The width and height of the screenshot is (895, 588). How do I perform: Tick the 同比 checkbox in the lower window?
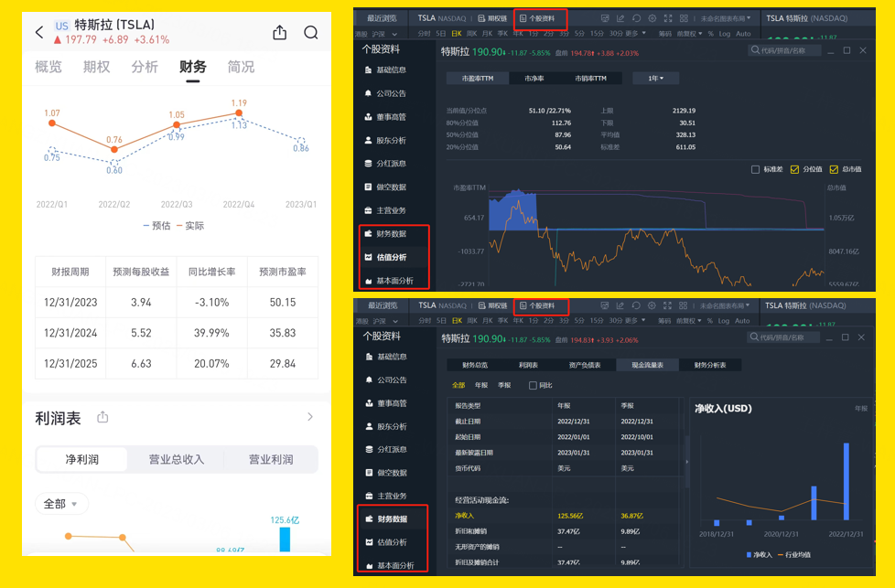(533, 386)
